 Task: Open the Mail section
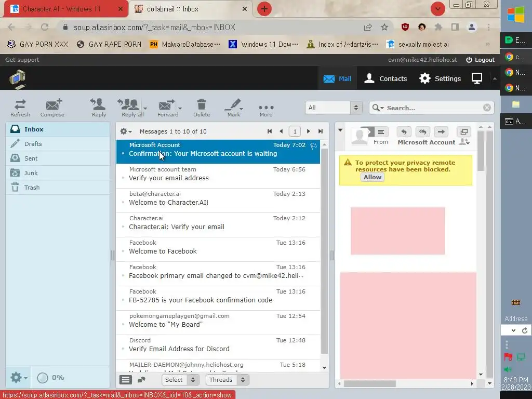click(337, 78)
